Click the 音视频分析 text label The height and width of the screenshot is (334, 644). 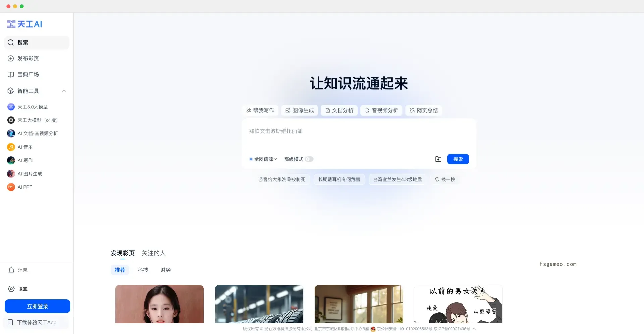tap(385, 110)
